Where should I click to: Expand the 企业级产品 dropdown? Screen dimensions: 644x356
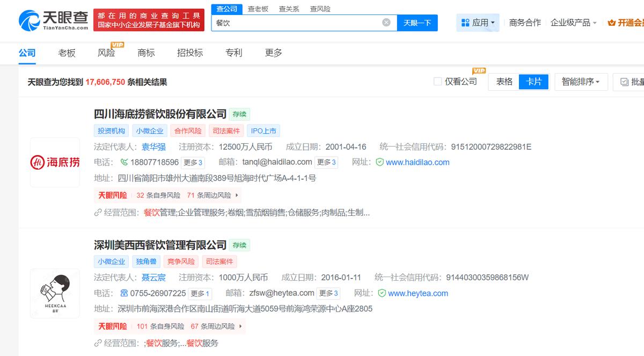(574, 23)
